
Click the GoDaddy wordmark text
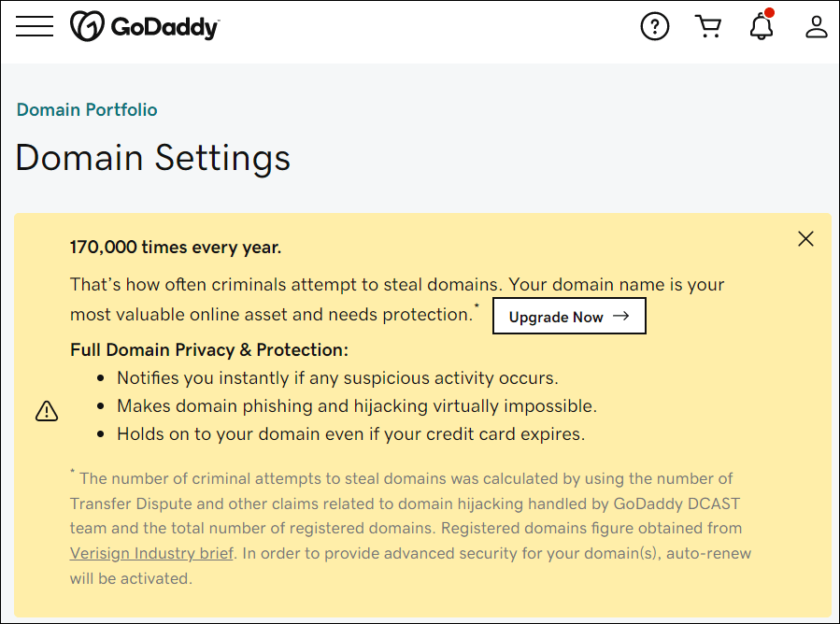click(x=165, y=27)
